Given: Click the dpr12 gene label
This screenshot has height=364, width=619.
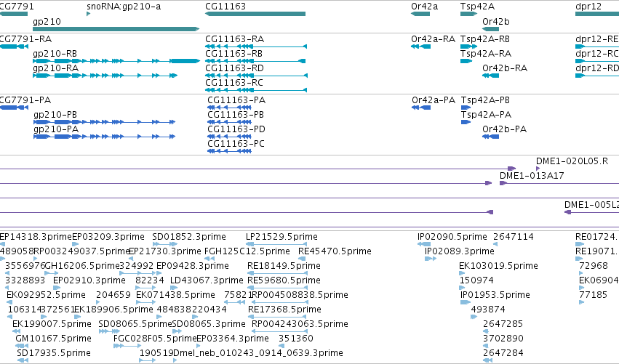Looking at the screenshot, I should coord(588,7).
